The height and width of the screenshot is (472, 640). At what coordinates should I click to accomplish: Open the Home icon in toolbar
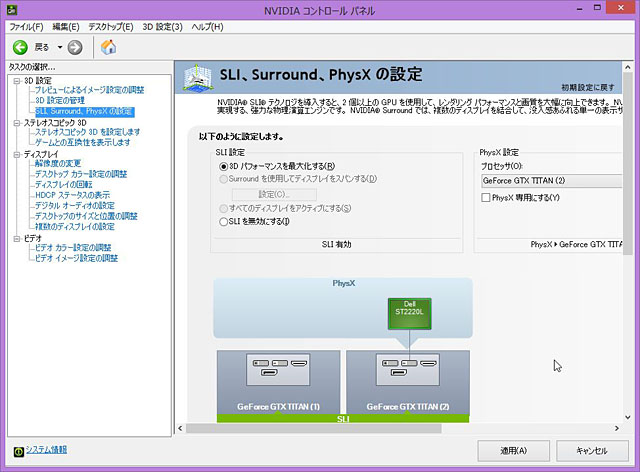[x=108, y=47]
